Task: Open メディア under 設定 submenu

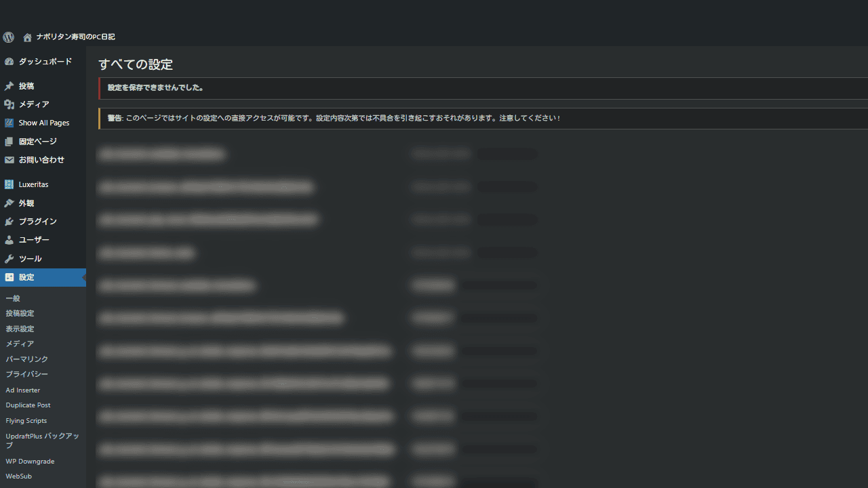Action: pyautogui.click(x=20, y=344)
